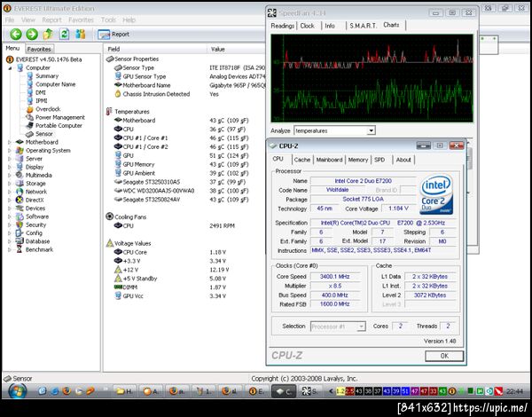Click the green Back arrow in EVEREST toolbar

(16, 34)
